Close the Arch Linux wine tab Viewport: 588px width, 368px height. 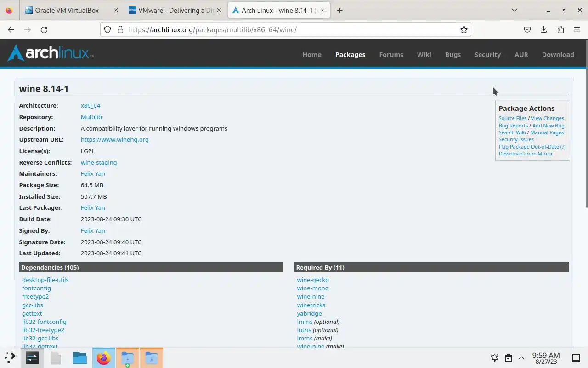pos(322,10)
